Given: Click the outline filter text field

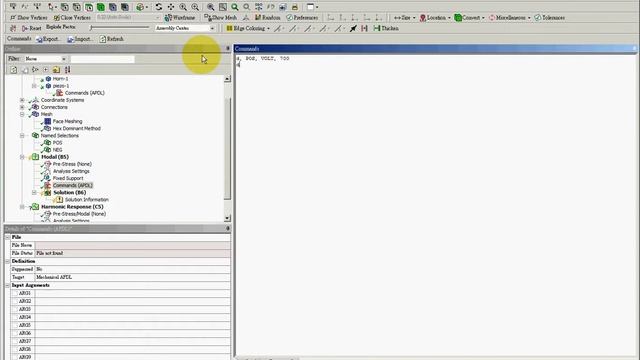Looking at the screenshot, I should click(x=102, y=59).
